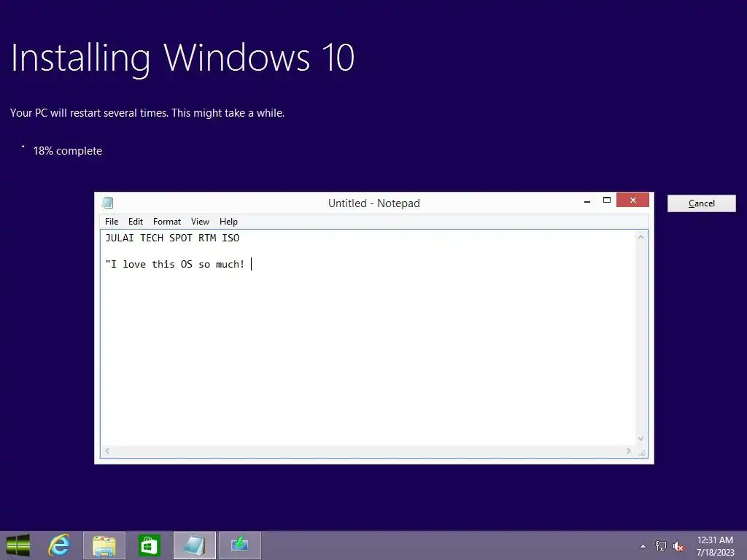Click the Notepad resize grip corner
The image size is (747, 560).
point(642,453)
